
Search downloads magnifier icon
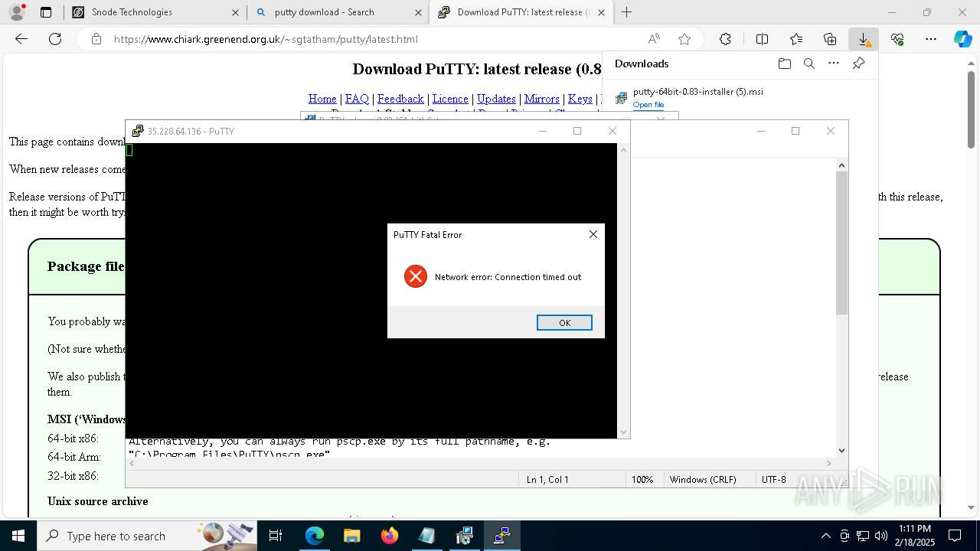click(809, 64)
